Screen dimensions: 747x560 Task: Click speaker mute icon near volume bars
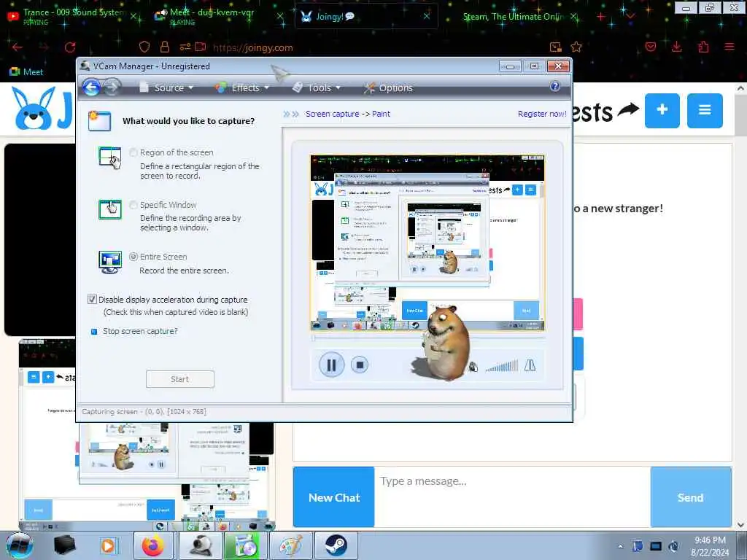(x=473, y=367)
